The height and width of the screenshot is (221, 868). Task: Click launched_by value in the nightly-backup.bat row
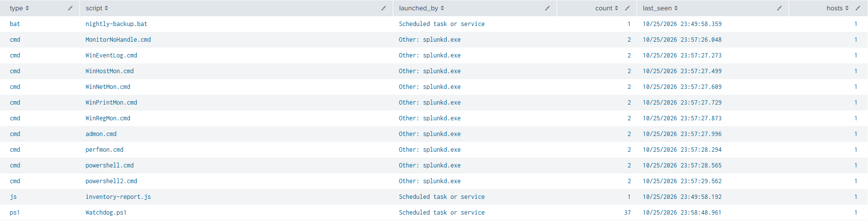(442, 24)
